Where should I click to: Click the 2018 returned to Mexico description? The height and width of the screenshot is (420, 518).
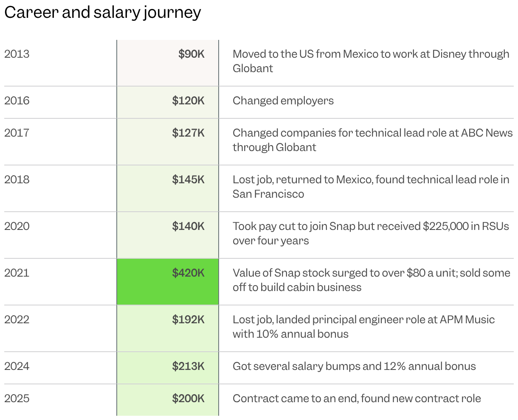tap(371, 187)
